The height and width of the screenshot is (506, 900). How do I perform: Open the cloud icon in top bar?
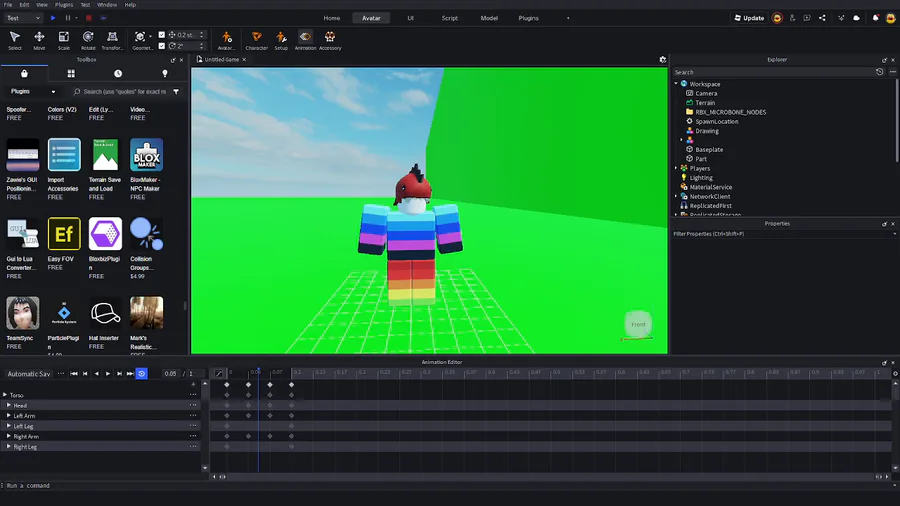(x=856, y=18)
